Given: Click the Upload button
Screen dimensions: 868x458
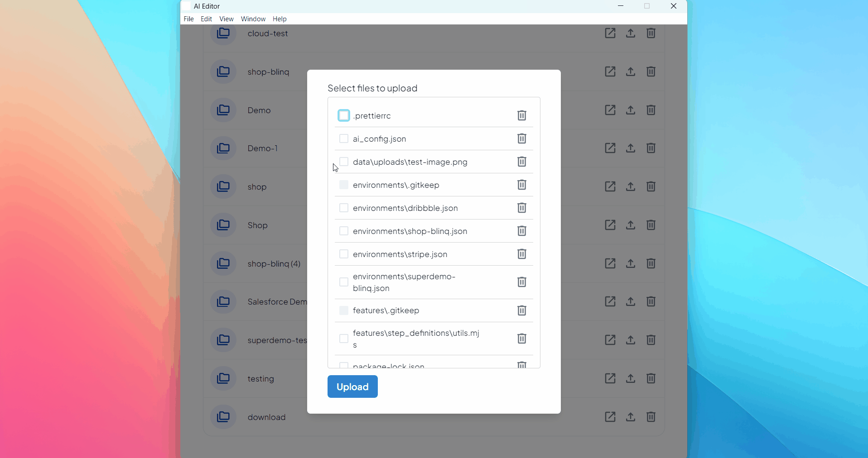Looking at the screenshot, I should click(x=352, y=386).
